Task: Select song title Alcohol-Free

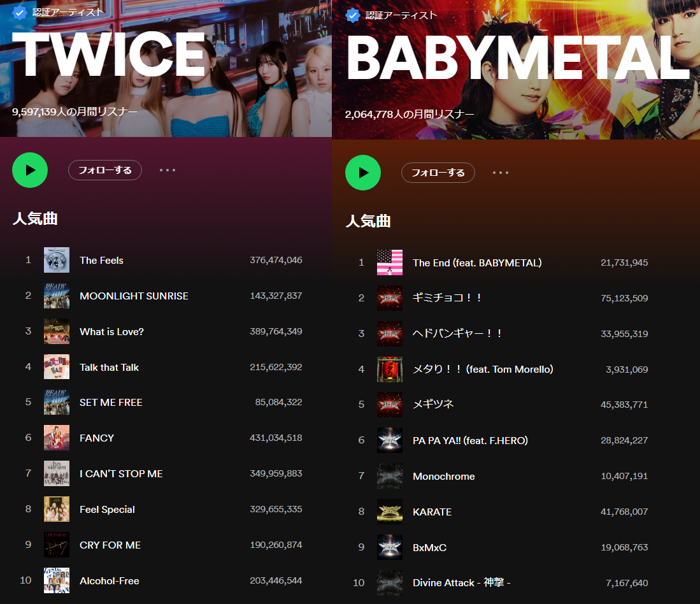Action: (x=110, y=581)
